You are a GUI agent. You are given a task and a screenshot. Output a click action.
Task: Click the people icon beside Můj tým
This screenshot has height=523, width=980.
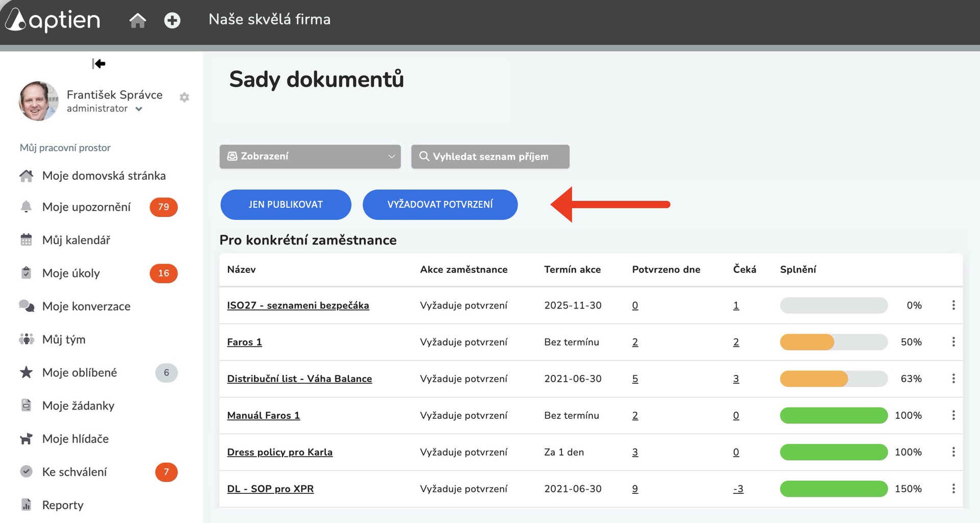point(27,339)
